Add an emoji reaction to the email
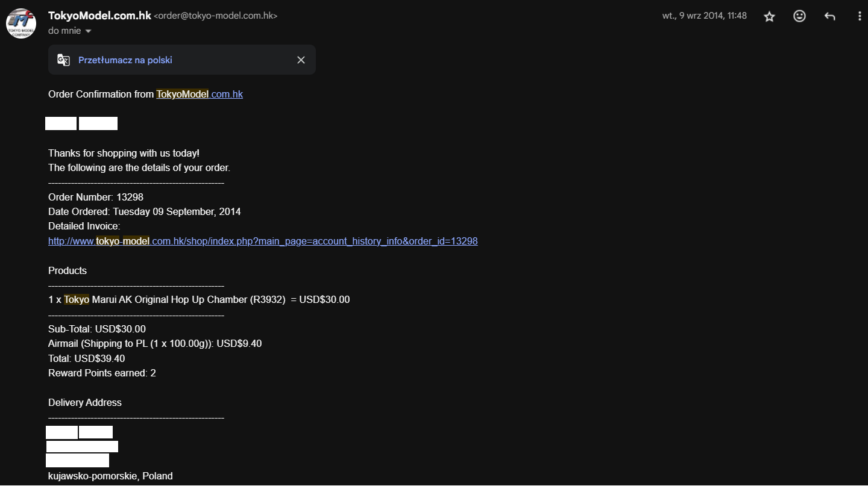 tap(799, 16)
